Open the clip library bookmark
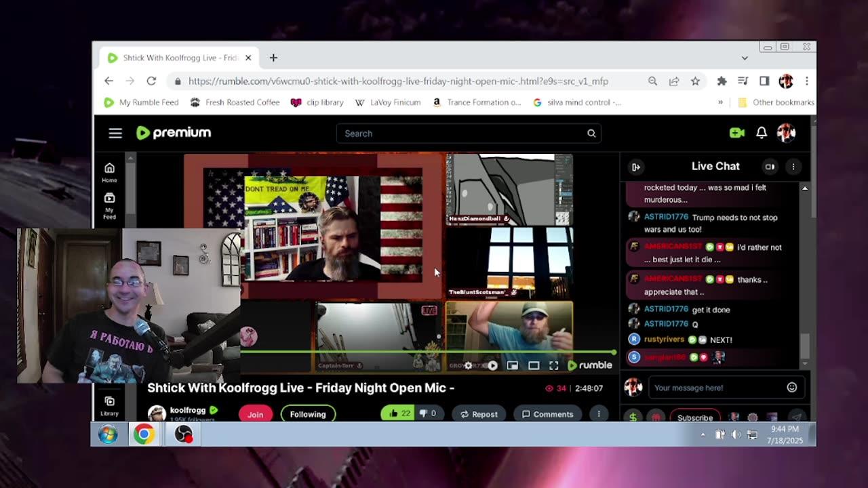This screenshot has height=488, width=868. click(317, 102)
